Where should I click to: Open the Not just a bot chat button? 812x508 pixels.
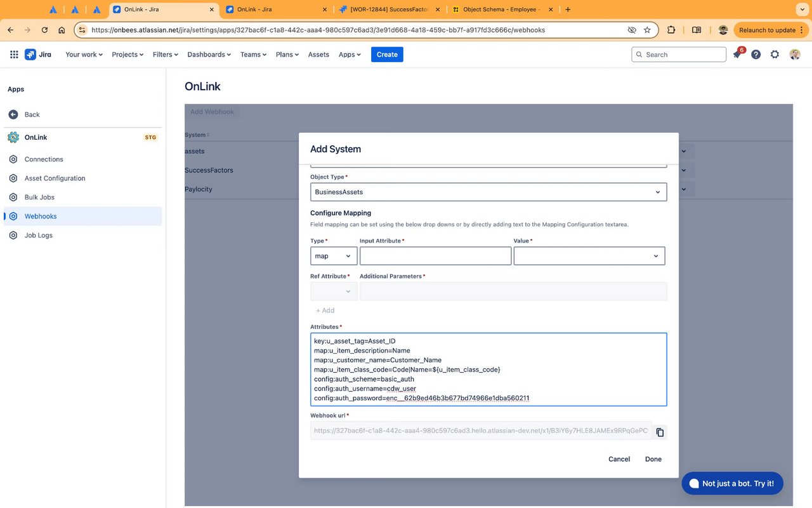(x=732, y=483)
